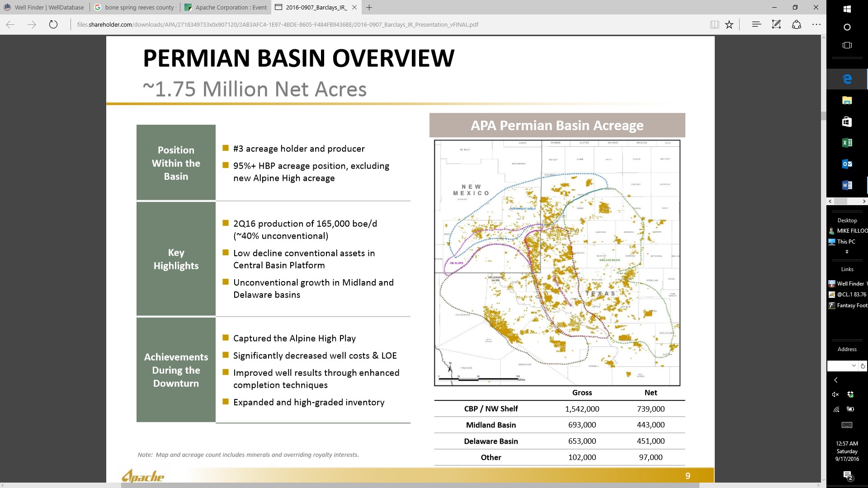Viewport: 868px width, 488px height.
Task: Open the @CL.1 83.76 link
Action: (848, 295)
